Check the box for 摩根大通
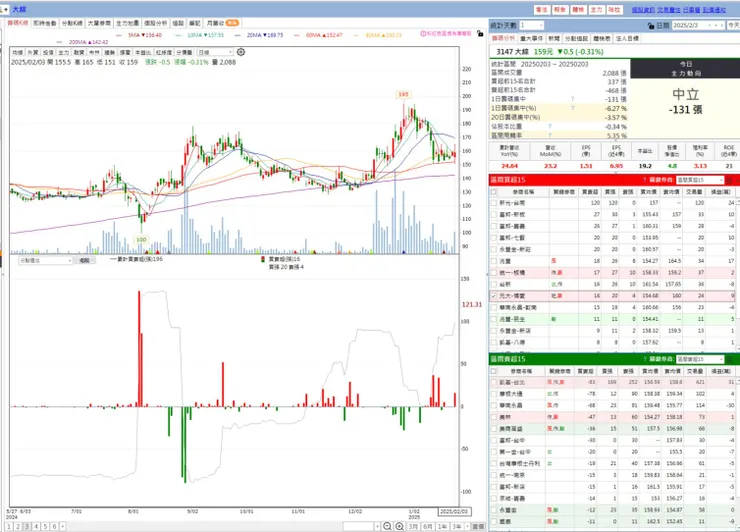 494,394
